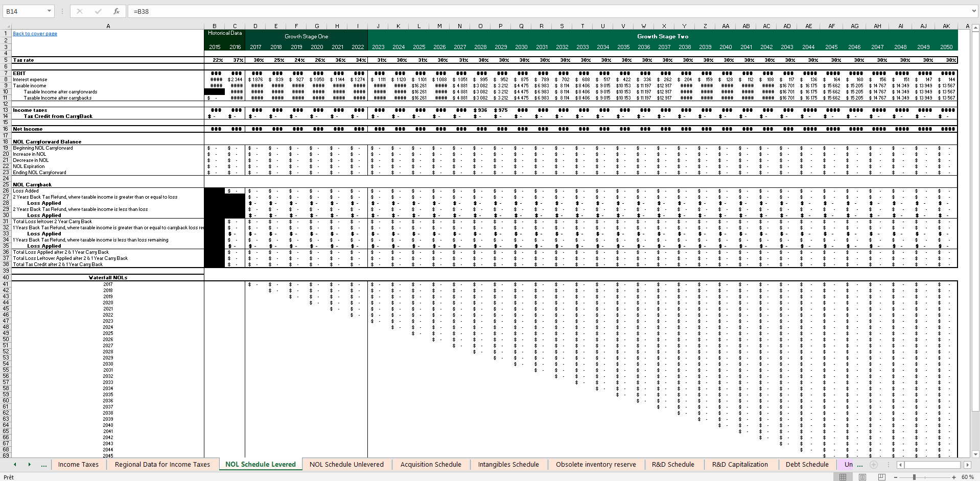Select column A header
The height and width of the screenshot is (481, 980).
click(x=108, y=26)
